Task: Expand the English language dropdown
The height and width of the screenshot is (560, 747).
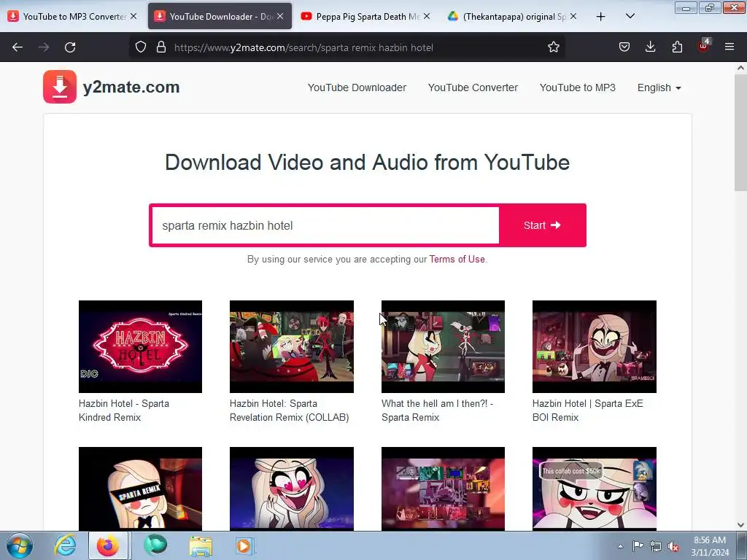Action: [659, 87]
